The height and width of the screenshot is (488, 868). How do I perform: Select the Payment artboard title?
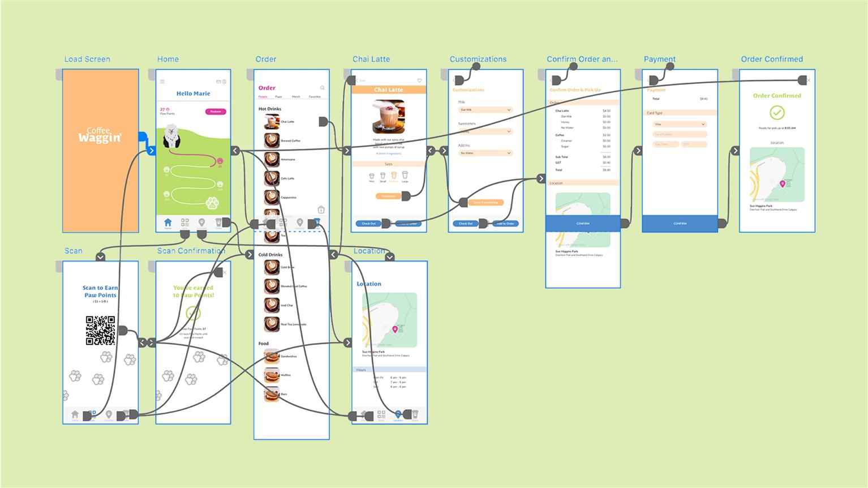point(660,59)
